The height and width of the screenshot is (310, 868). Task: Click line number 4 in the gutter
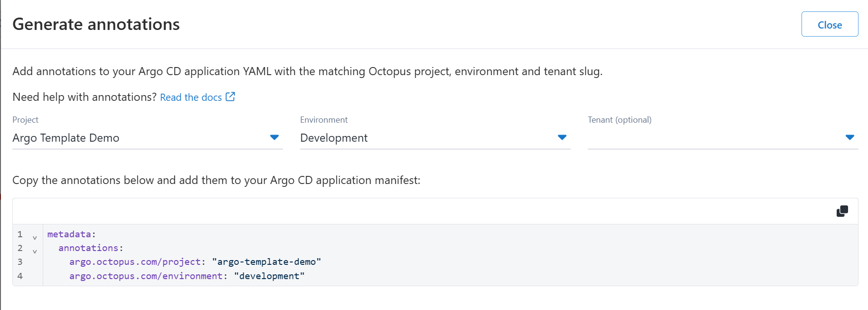tap(20, 276)
